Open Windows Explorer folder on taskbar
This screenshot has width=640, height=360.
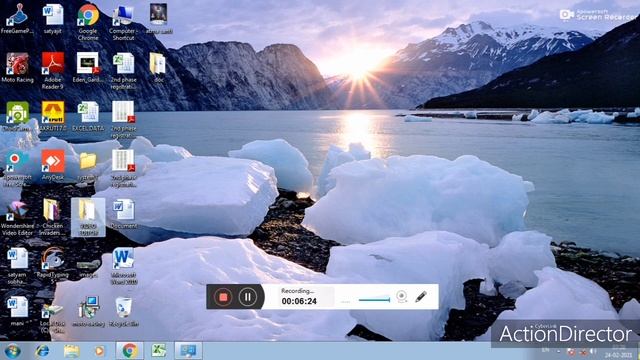71,351
